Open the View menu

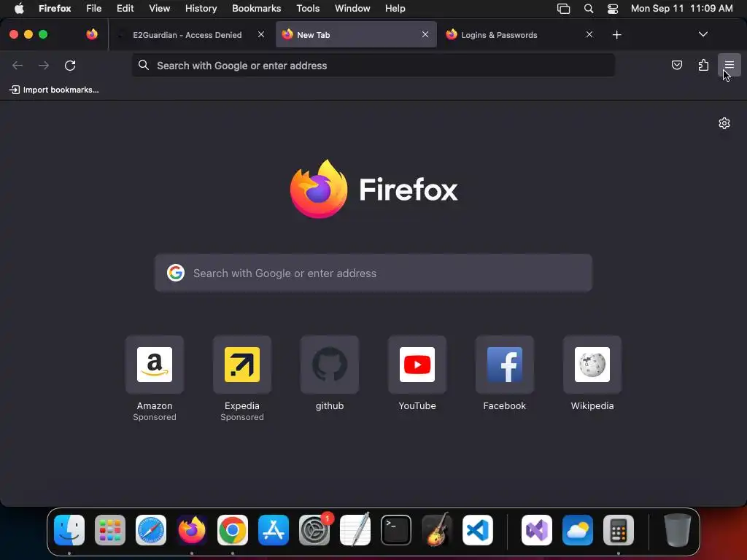159,8
